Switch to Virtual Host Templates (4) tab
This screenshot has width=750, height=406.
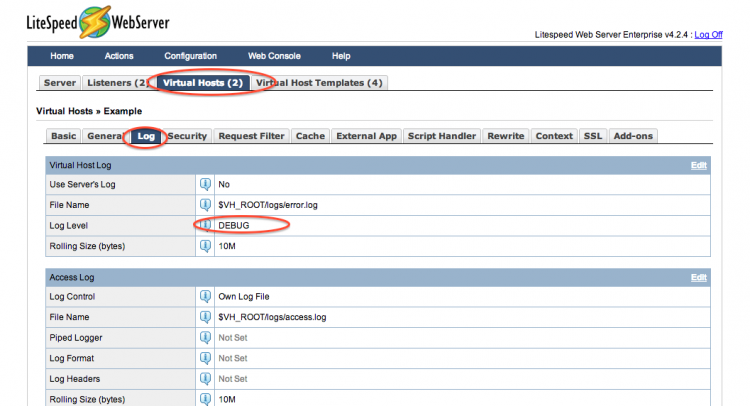(319, 83)
